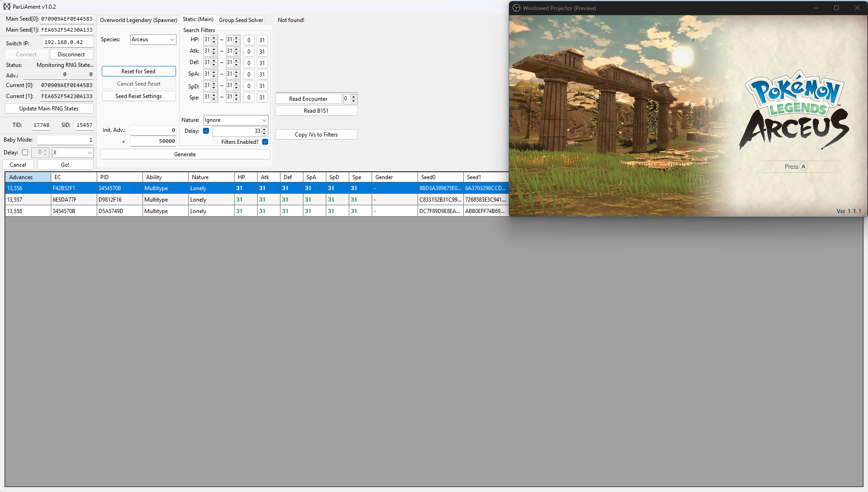
Task: Click the Init. Adv. input field
Action: [153, 131]
